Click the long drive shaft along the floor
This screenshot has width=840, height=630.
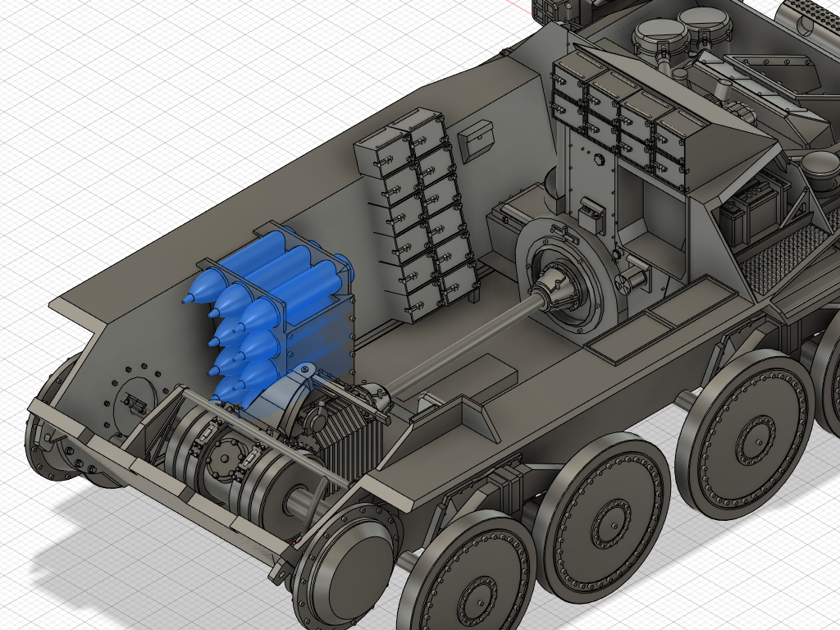coord(459,345)
